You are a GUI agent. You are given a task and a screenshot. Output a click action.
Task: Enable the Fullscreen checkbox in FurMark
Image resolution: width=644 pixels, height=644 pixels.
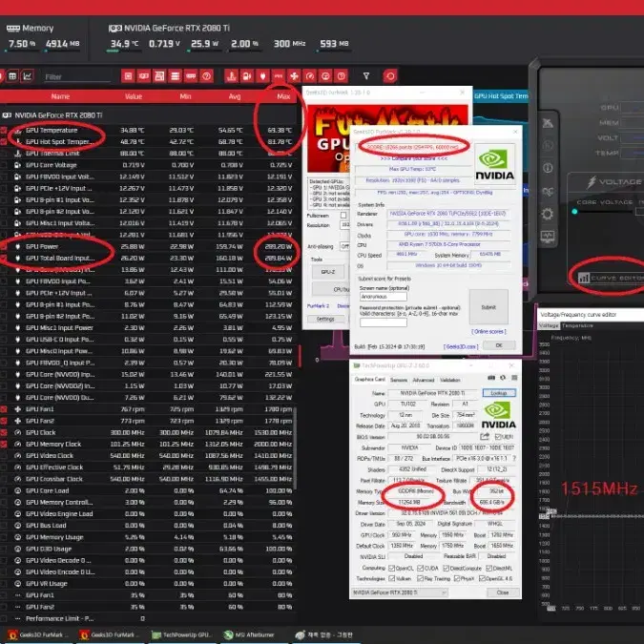click(343, 216)
